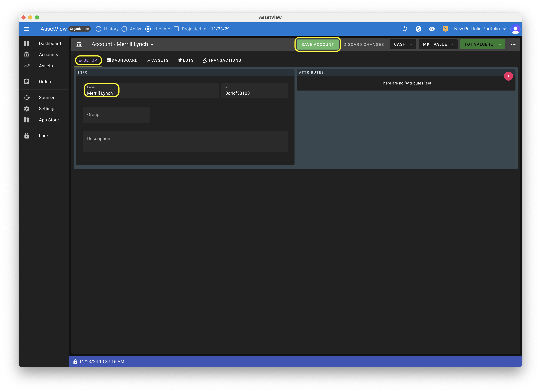The height and width of the screenshot is (392, 541).
Task: Click the Group input field
Action: pos(116,115)
